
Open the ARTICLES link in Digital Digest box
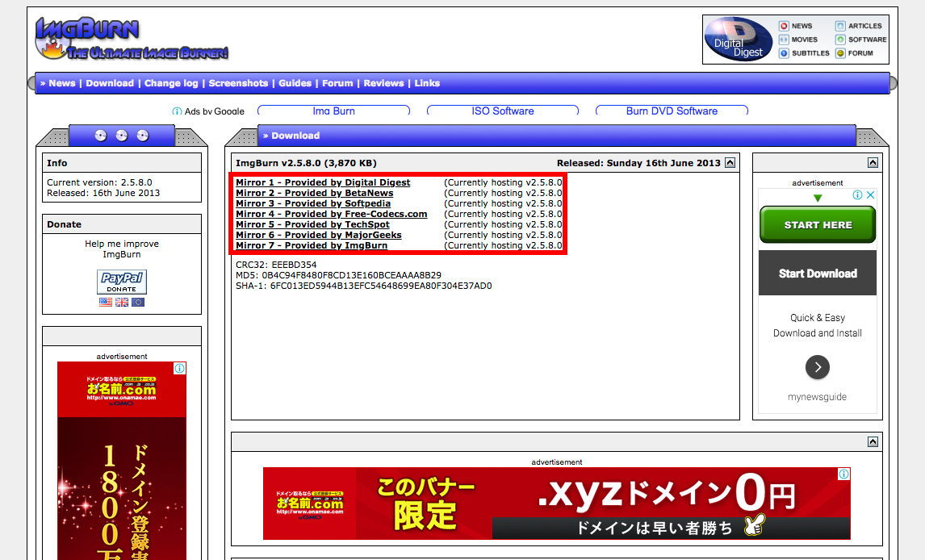(864, 26)
